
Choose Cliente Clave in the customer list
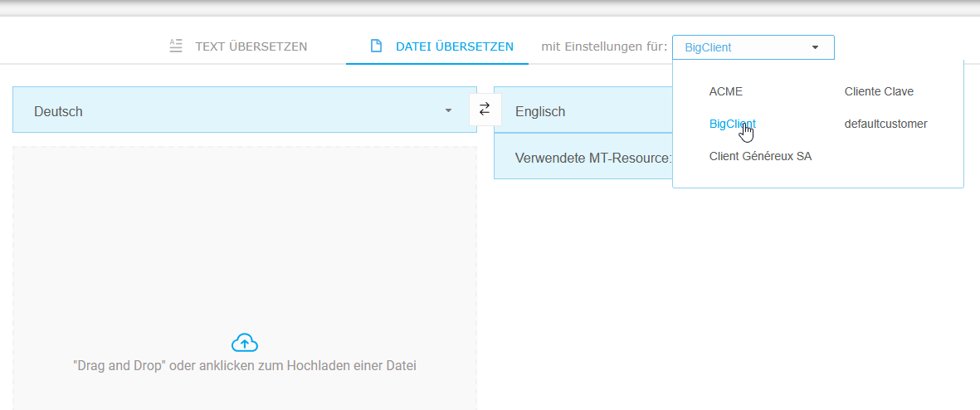coord(879,91)
